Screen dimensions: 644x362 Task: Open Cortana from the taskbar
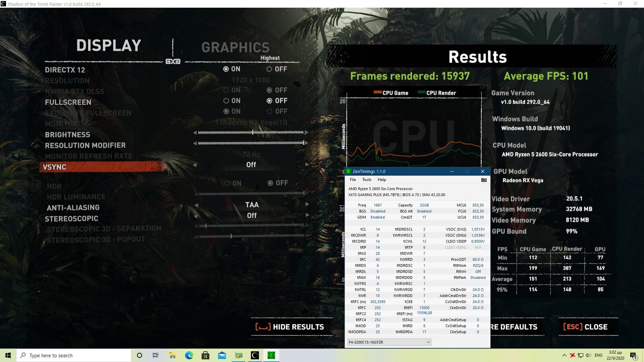139,355
